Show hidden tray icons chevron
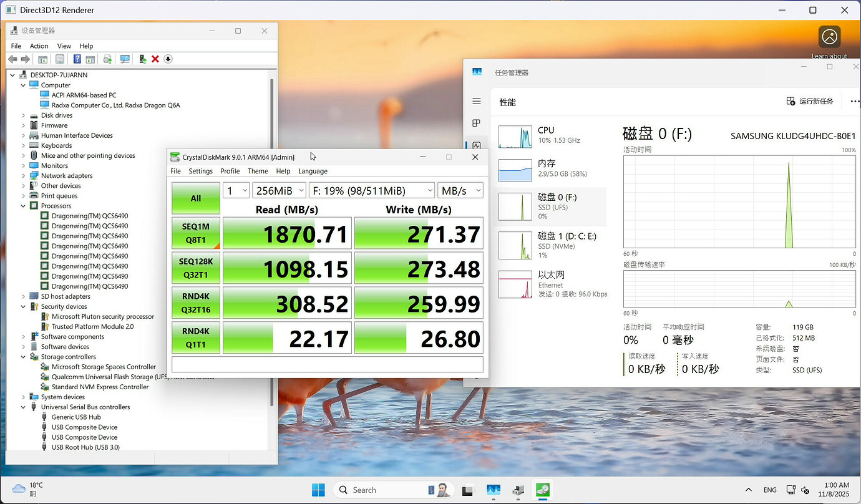The height and width of the screenshot is (504, 861). click(749, 490)
